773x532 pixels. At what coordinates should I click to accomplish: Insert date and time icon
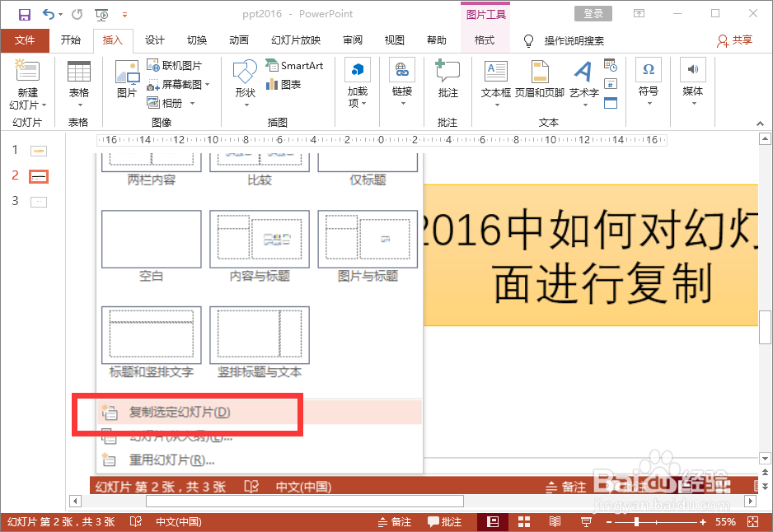point(611,65)
